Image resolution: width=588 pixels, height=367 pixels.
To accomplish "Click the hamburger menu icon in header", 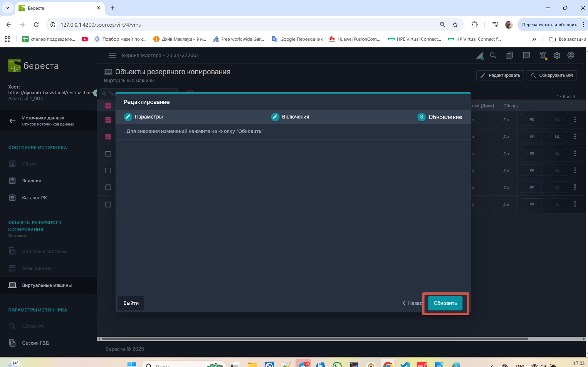I will pos(112,56).
